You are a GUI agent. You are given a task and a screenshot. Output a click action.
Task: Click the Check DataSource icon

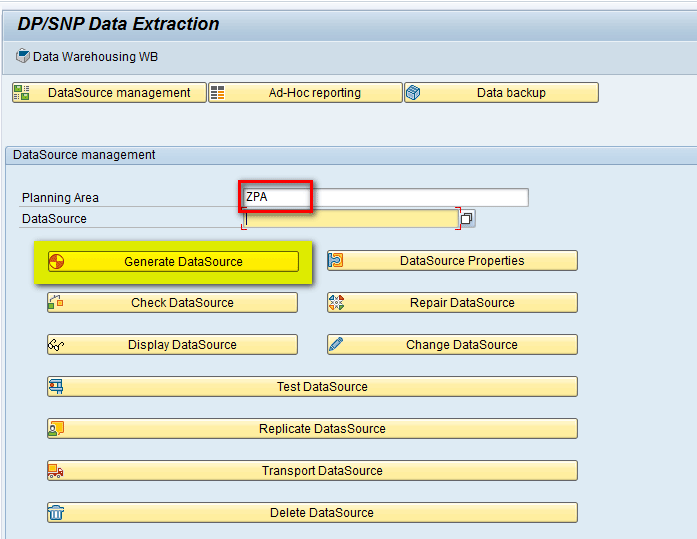pos(56,303)
